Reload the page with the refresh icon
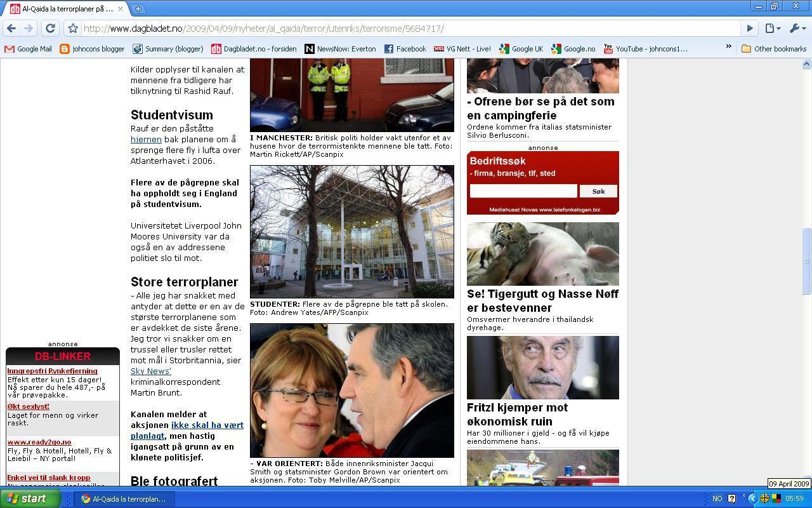Viewport: 812px width, 508px height. 50,28
